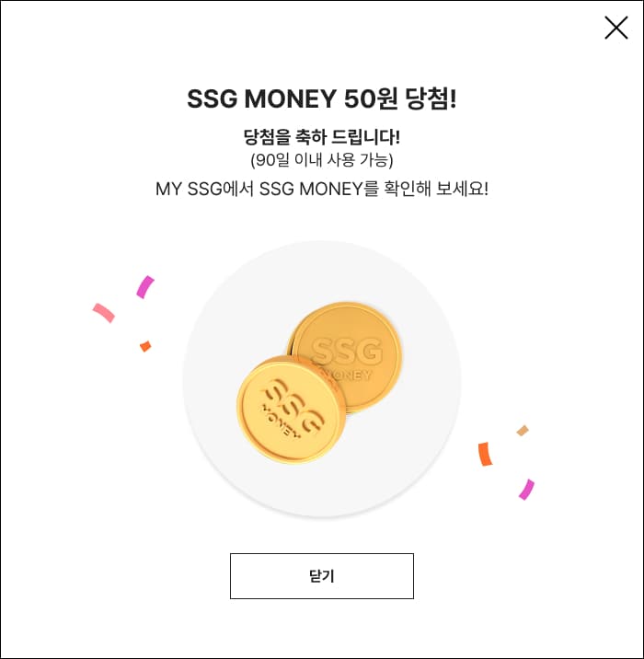Viewport: 644px width, 659px height.
Task: Click the magenta confetti piece at upper left
Action: pos(145,287)
